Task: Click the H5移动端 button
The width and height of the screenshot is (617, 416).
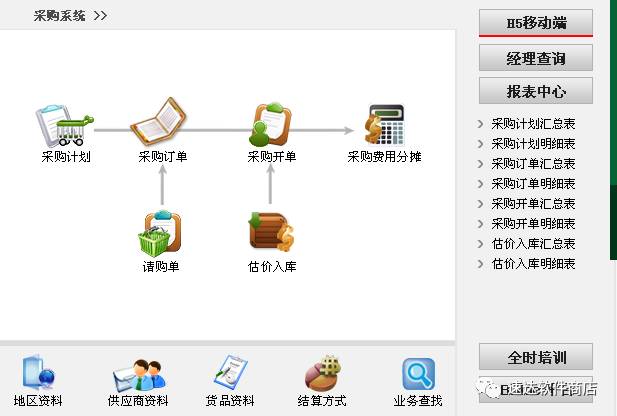Action: coord(536,23)
